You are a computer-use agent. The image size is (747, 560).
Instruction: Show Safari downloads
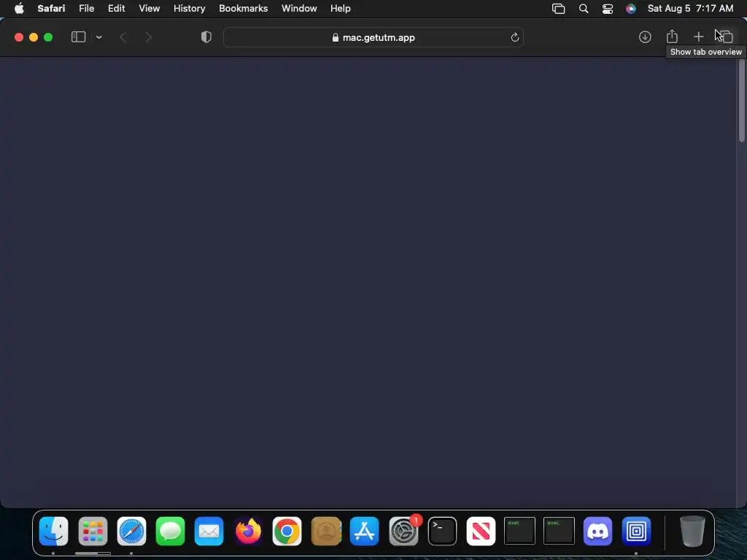click(645, 37)
